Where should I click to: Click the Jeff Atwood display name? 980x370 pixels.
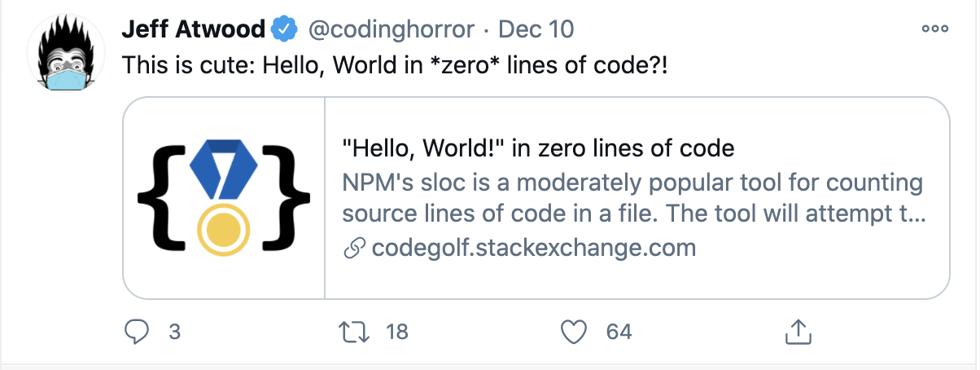pos(193,30)
